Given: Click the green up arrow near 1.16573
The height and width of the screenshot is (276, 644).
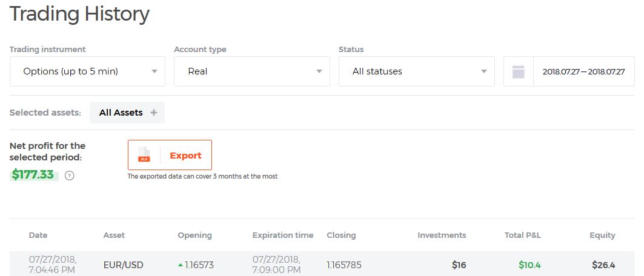Looking at the screenshot, I should coord(181,265).
